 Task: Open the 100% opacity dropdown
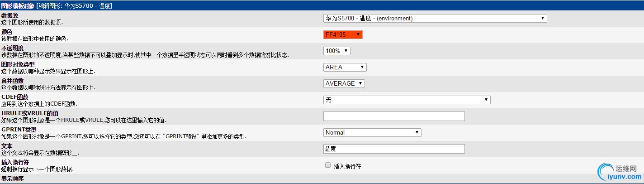(337, 51)
